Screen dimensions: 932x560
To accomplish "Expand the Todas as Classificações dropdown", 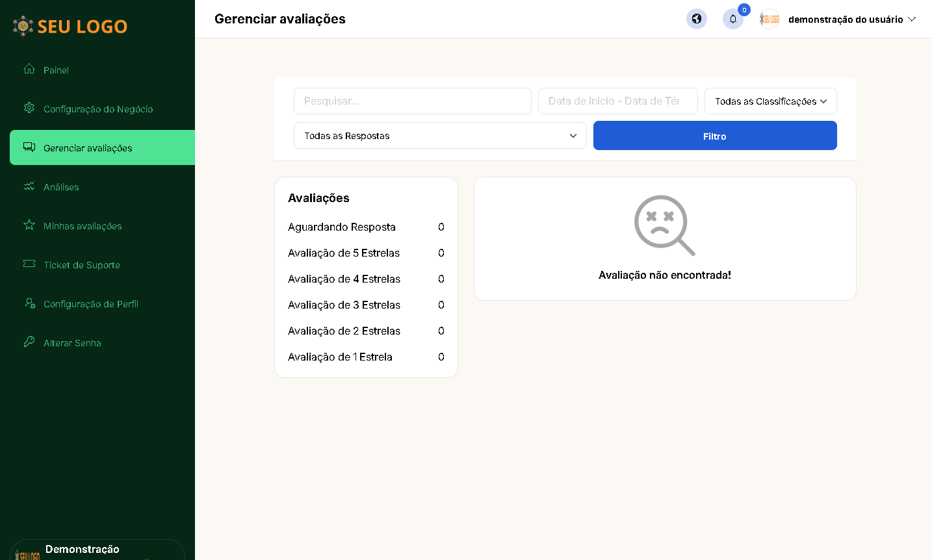I will coord(770,101).
